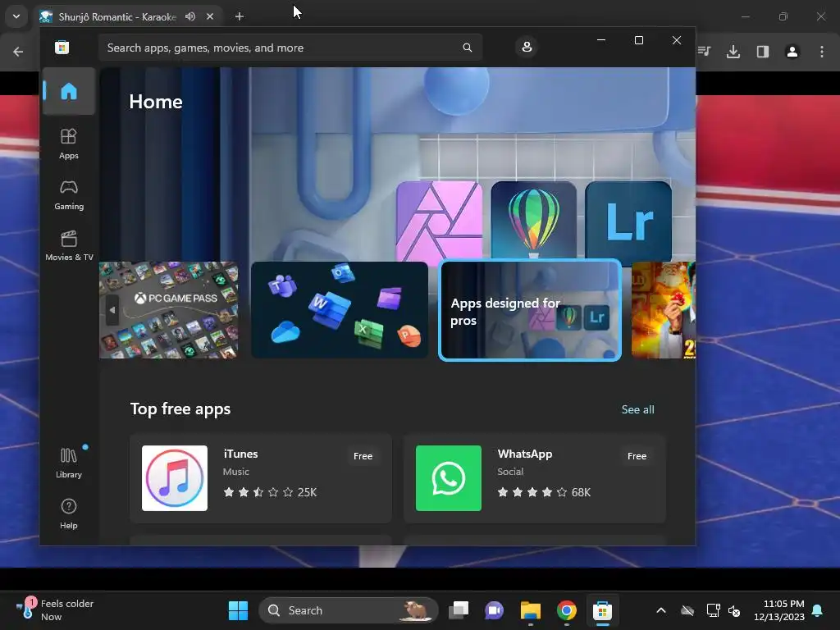Open the Windows Start menu
This screenshot has width=840, height=630.
[238, 610]
